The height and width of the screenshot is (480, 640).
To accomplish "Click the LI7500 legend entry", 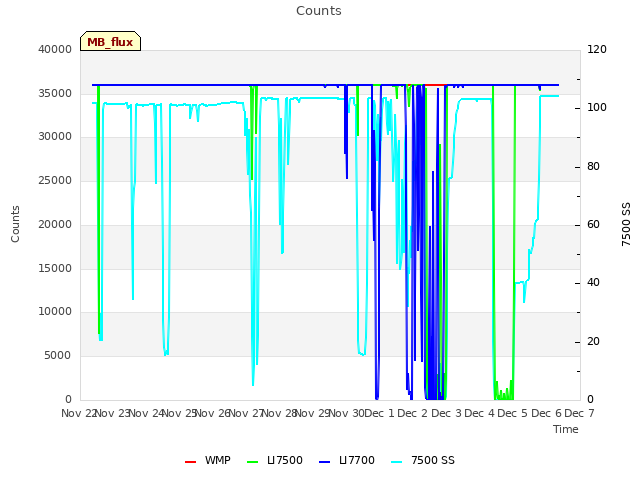I will [x=275, y=460].
